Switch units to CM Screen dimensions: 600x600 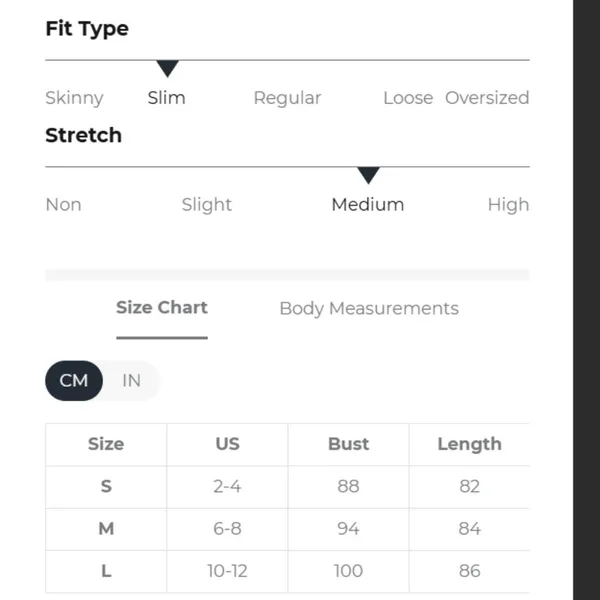point(74,380)
